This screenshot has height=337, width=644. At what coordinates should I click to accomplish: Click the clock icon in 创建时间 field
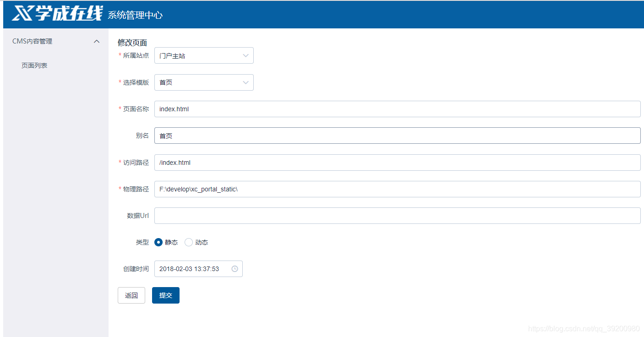click(235, 269)
